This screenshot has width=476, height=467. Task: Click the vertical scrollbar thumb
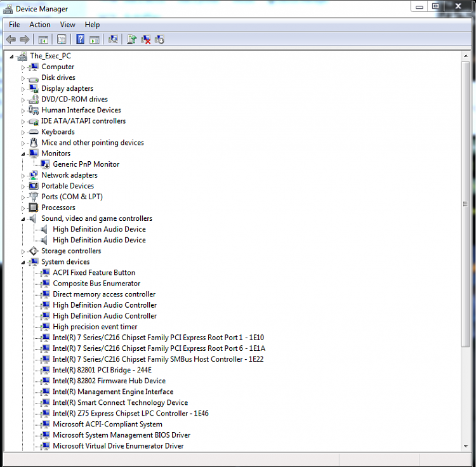pyautogui.click(x=465, y=204)
